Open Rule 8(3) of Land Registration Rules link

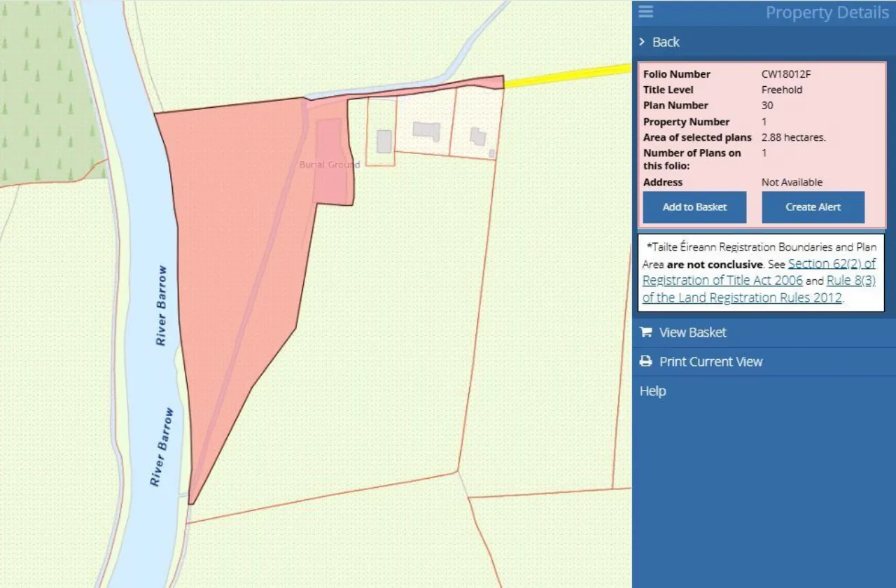pos(852,280)
